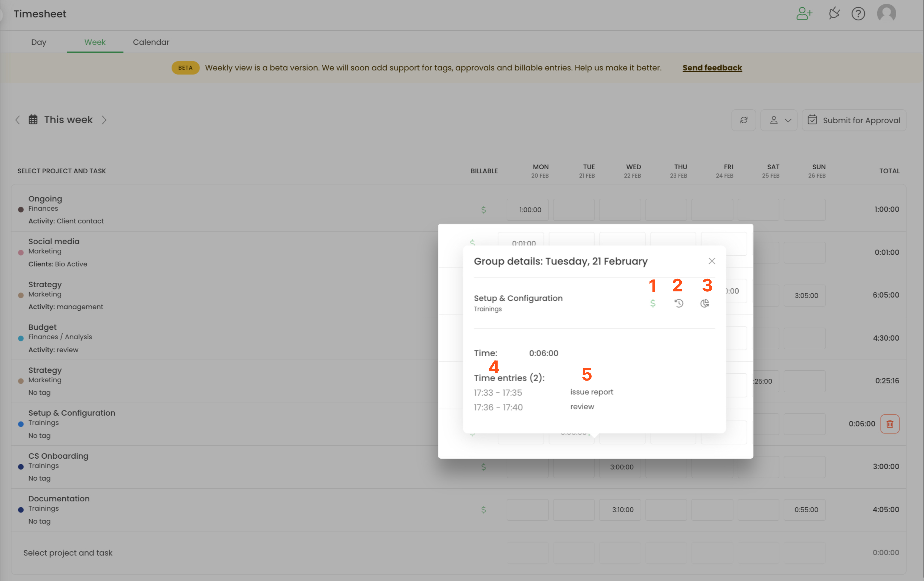Switch to the Calendar tab
924x581 pixels.
[151, 42]
